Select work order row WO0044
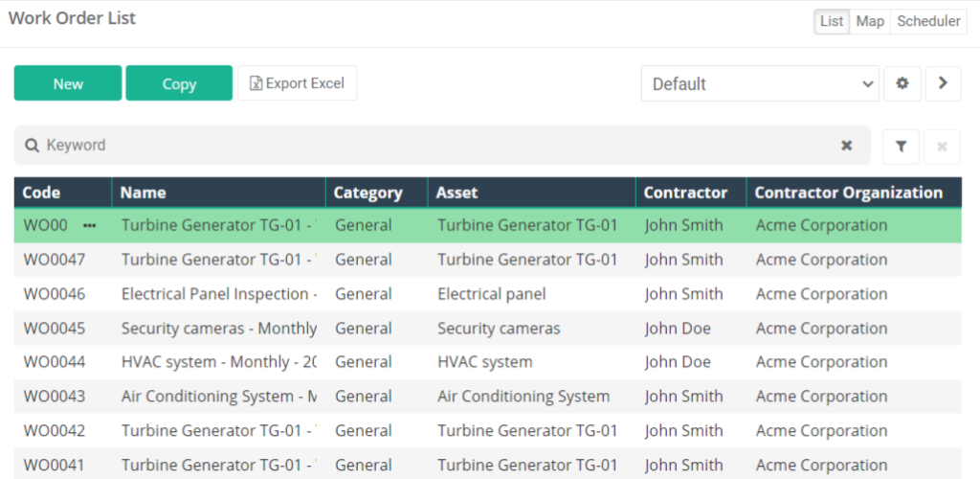This screenshot has width=980, height=479. [487, 362]
